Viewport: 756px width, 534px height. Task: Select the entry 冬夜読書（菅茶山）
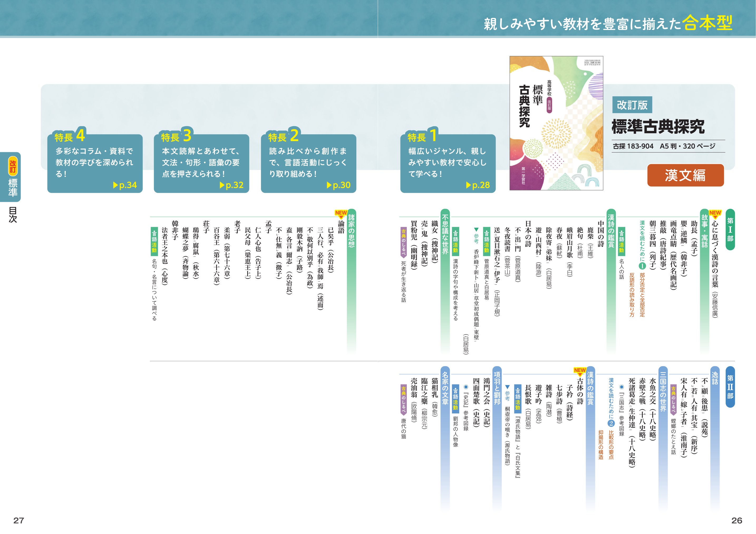507,252
